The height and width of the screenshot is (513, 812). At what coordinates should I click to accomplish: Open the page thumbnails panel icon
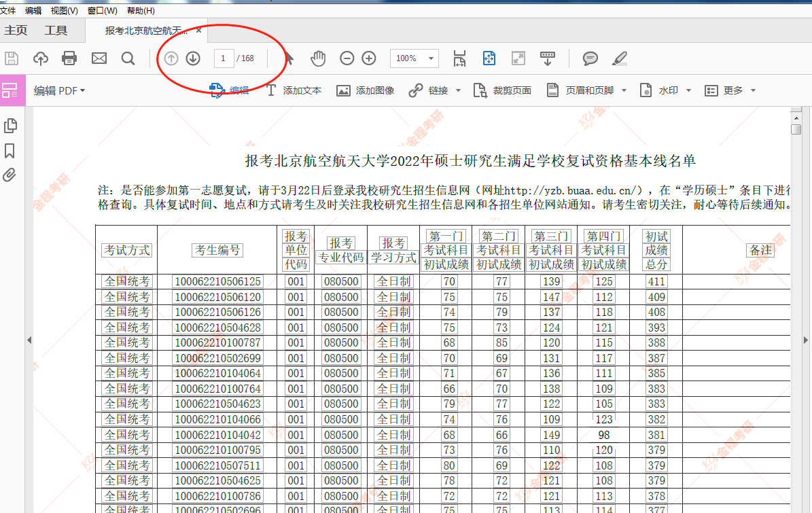[10, 126]
